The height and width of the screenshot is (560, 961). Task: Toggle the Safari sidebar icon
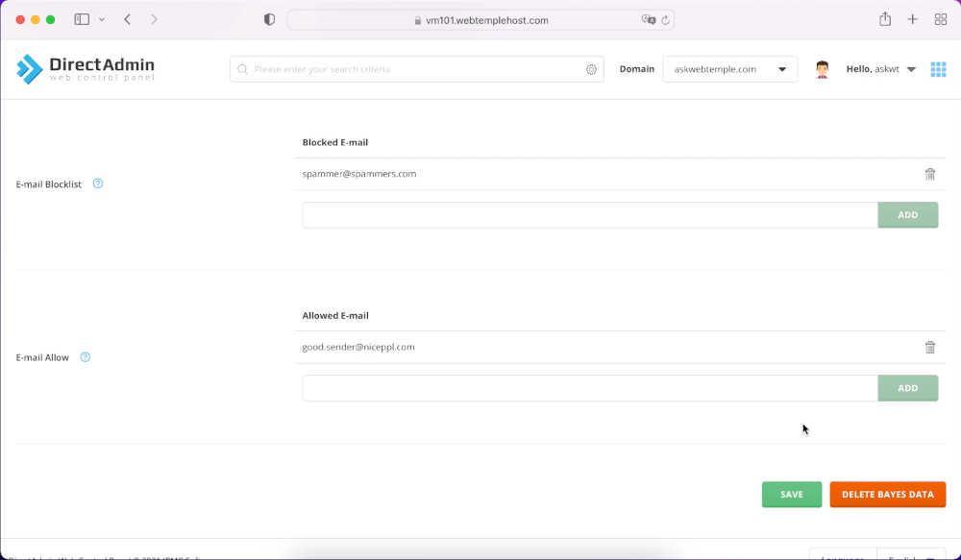tap(82, 19)
